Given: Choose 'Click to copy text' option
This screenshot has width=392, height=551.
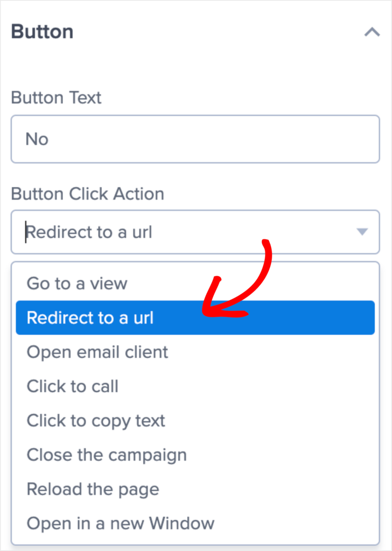Looking at the screenshot, I should click(96, 420).
